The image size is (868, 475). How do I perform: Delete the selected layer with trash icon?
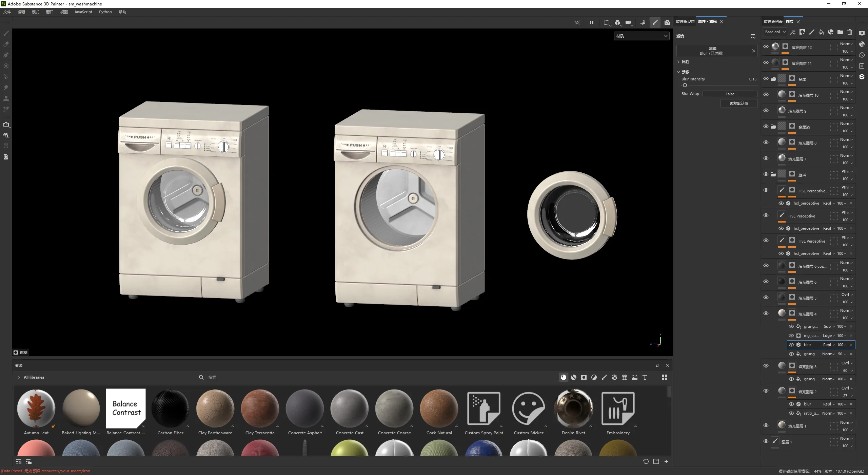click(x=850, y=32)
